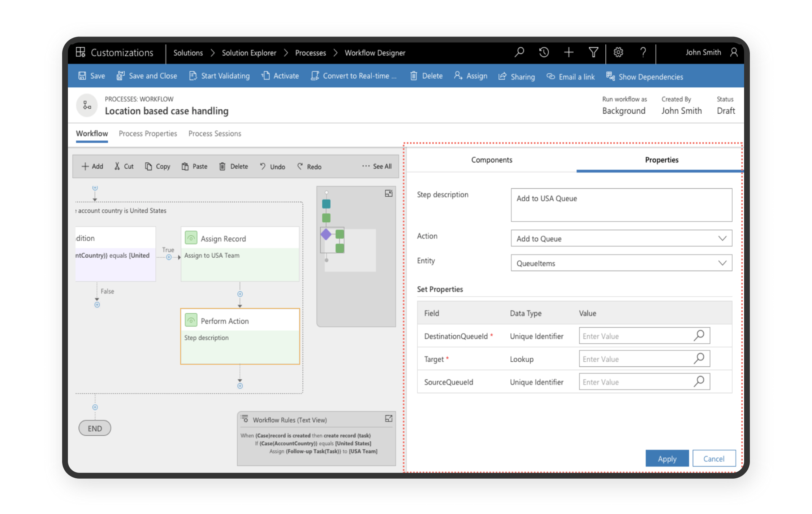Click Save and Close

coord(147,76)
